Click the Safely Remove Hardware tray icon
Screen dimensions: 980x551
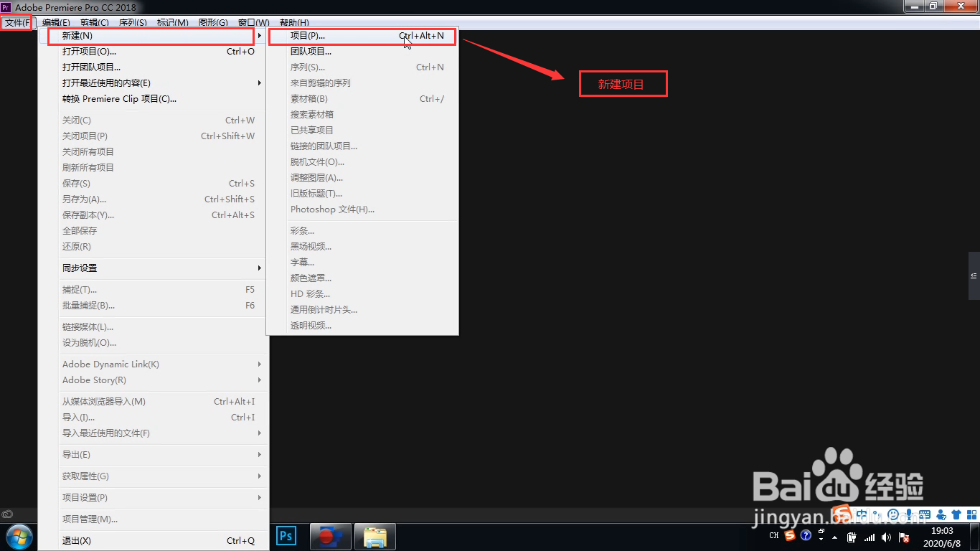[x=852, y=536]
